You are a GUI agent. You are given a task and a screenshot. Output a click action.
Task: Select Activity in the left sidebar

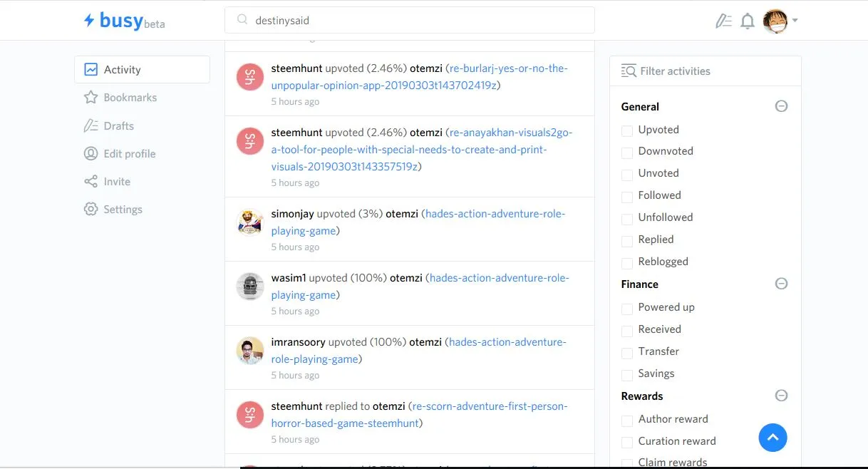(x=142, y=70)
